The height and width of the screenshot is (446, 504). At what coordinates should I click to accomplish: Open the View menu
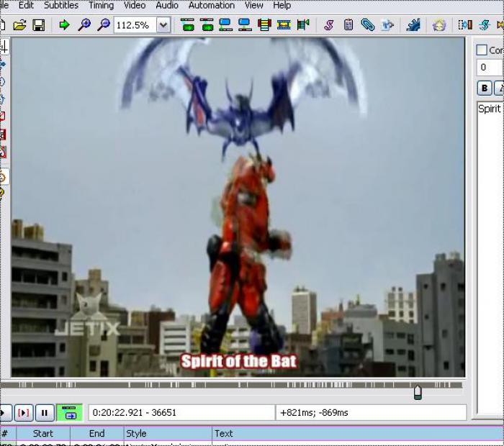click(254, 5)
